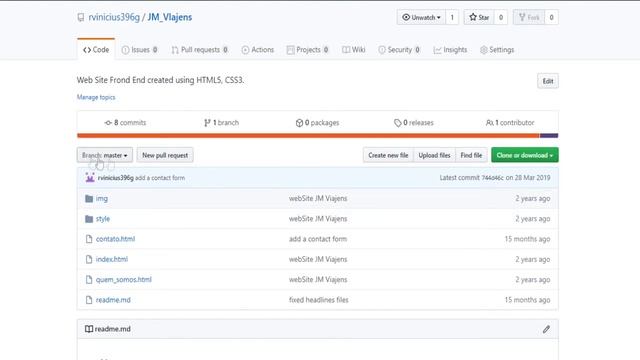Screen dimensions: 640x360
Task: Click the fork icon in Fork button
Action: (522, 17)
